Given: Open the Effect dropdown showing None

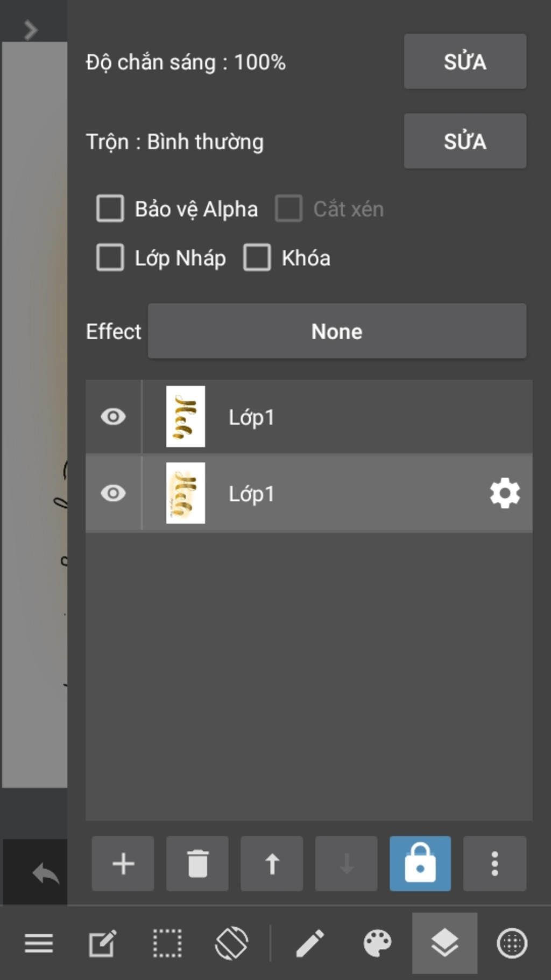Looking at the screenshot, I should (337, 331).
